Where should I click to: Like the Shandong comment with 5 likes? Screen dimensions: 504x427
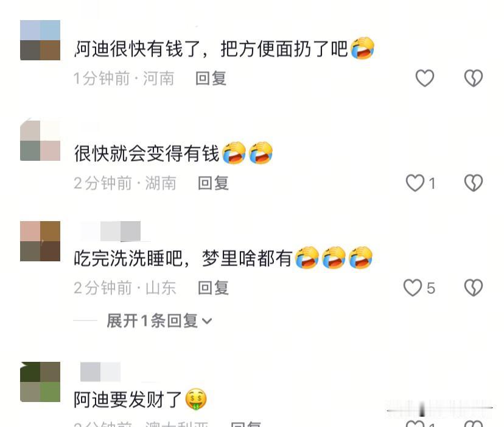(413, 288)
